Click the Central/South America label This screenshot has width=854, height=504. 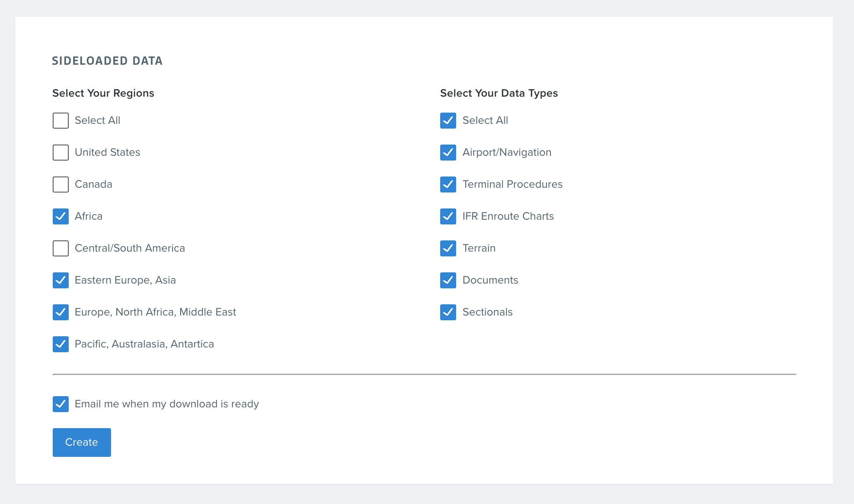click(x=130, y=248)
